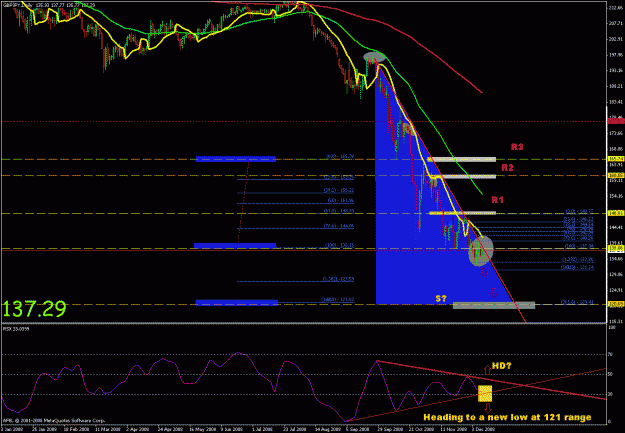Select the bottom blue bar of the left Fibonacci set
Image resolution: width=625 pixels, height=433 pixels.
[237, 303]
